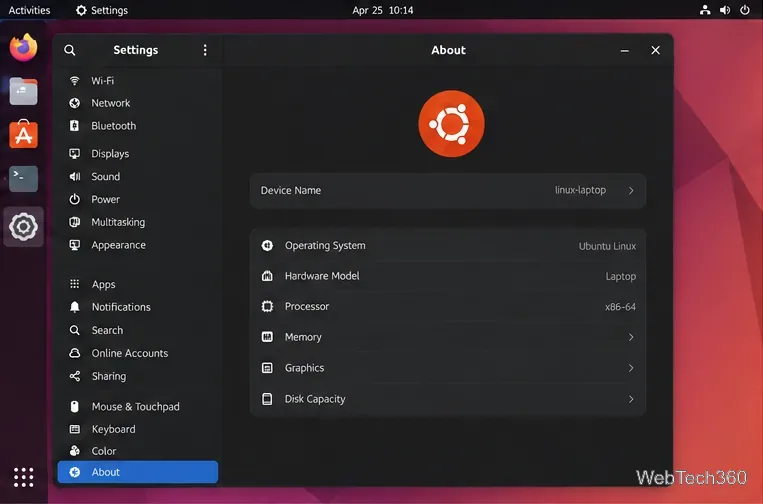Click the Search magnifier sidebar icon
This screenshot has width=763, height=504.
tap(74, 330)
